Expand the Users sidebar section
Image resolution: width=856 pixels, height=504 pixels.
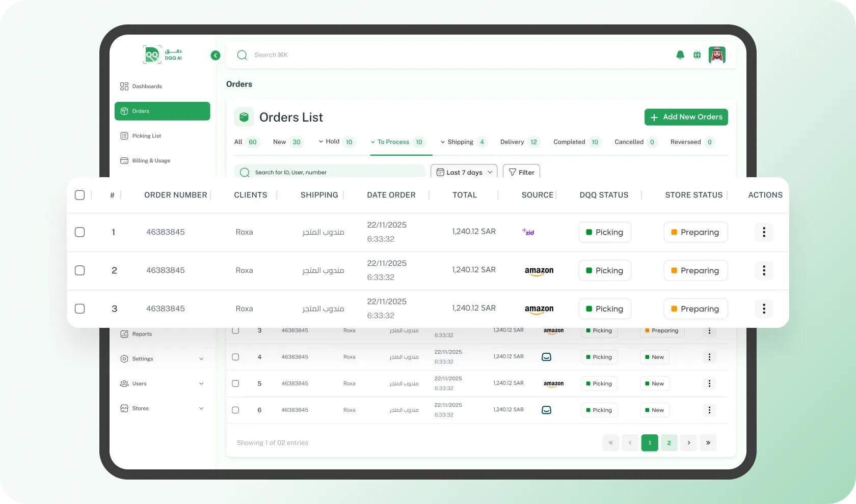tap(139, 383)
